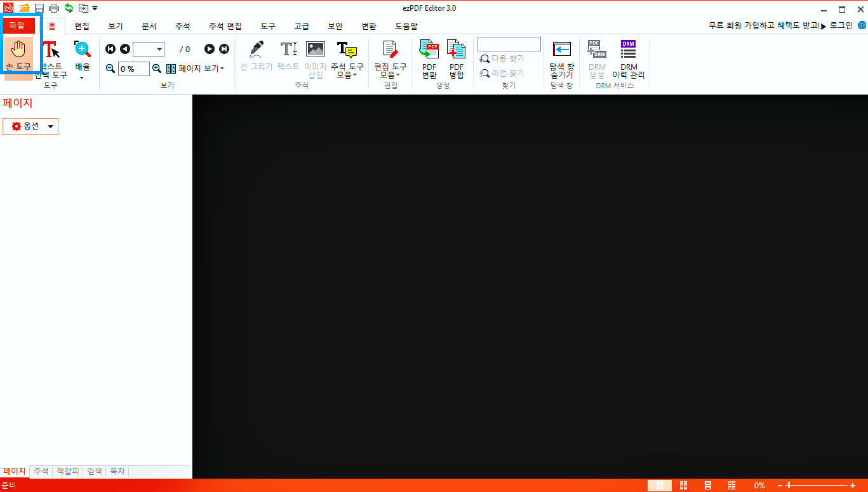Select two-page view in status bar
This screenshot has height=492, width=868.
pyautogui.click(x=684, y=486)
